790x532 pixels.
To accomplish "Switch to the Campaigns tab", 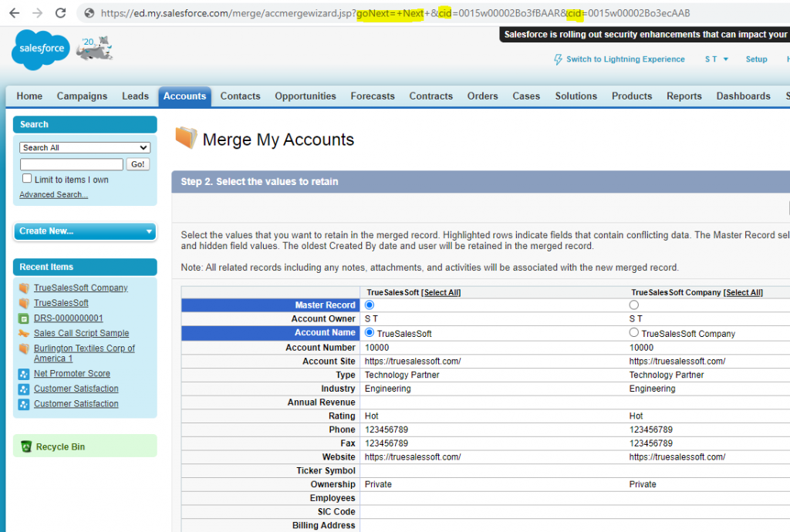I will (x=82, y=96).
